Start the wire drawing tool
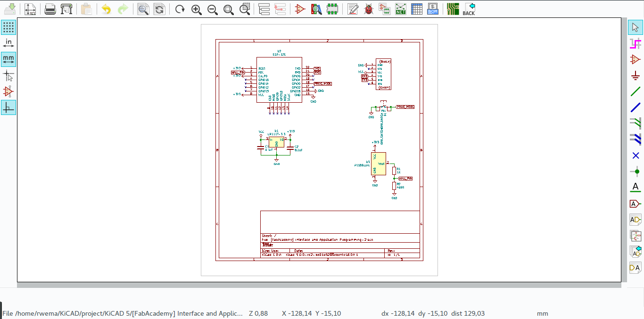Screen dimensions: 644x319 point(635,91)
